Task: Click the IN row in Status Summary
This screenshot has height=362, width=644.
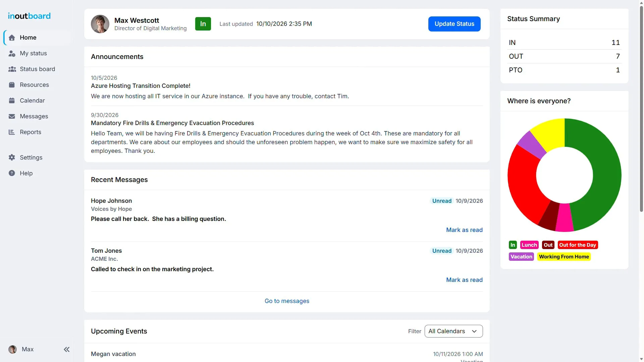Action: [x=564, y=43]
